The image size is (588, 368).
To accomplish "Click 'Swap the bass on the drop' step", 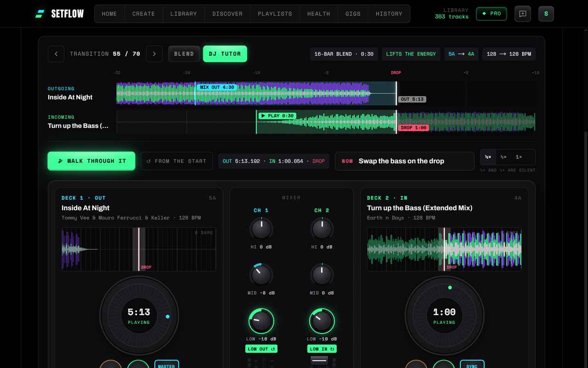I will [405, 161].
